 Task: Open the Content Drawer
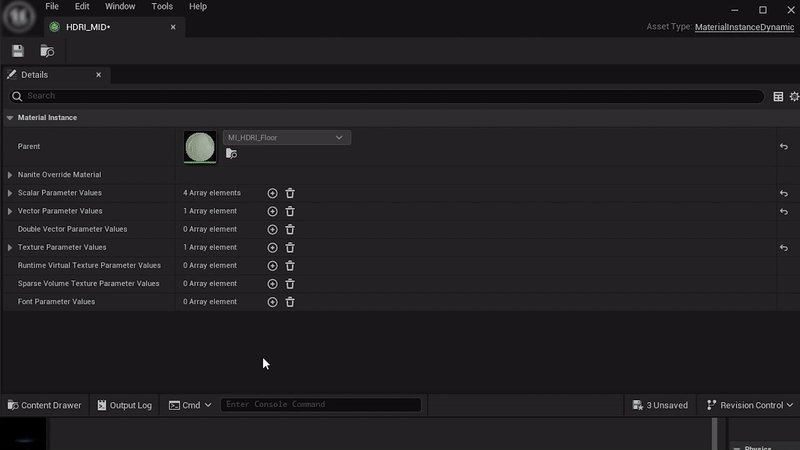point(44,405)
